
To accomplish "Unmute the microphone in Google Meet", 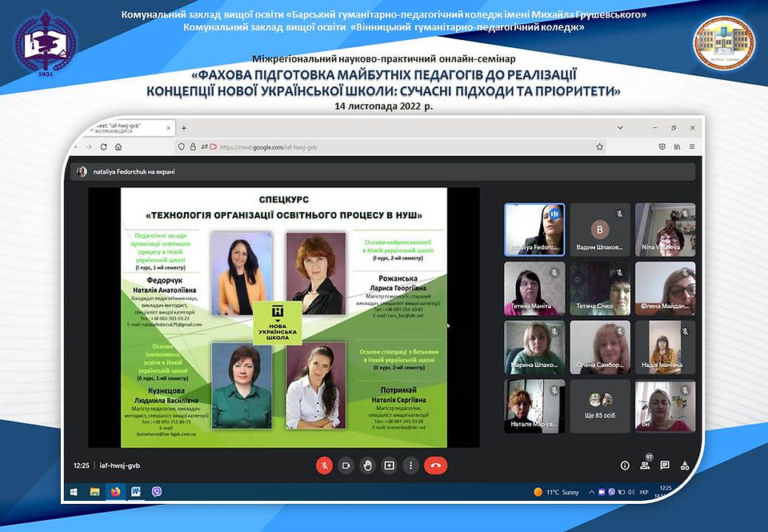I will point(324,466).
